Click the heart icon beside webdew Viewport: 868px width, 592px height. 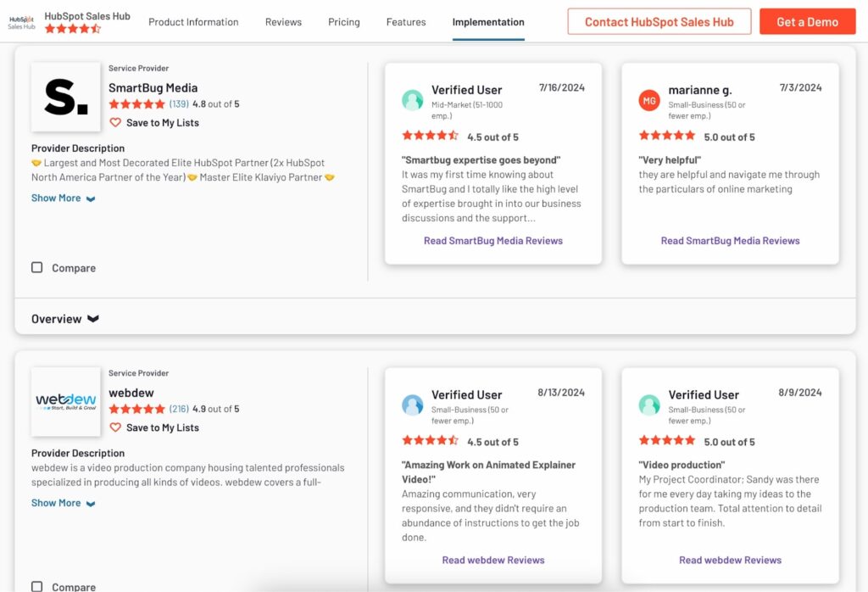[x=115, y=427]
